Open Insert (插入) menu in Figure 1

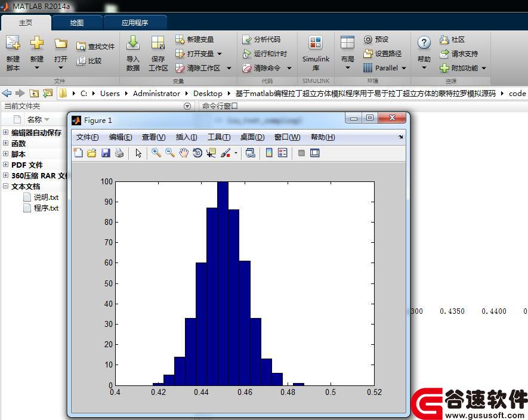186,137
